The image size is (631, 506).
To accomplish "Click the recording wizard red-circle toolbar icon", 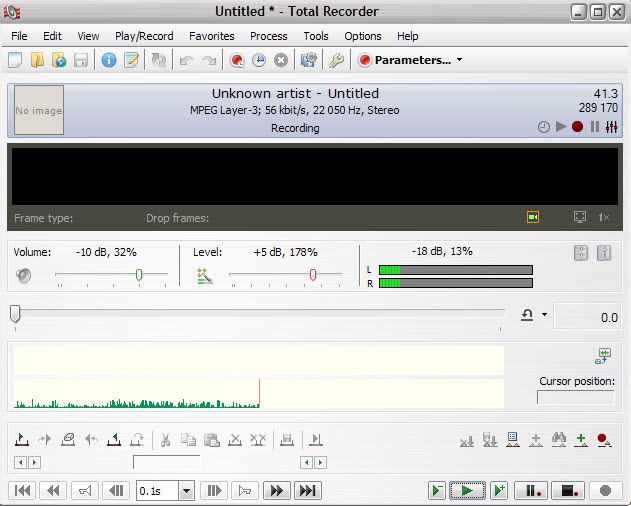I will (x=237, y=60).
